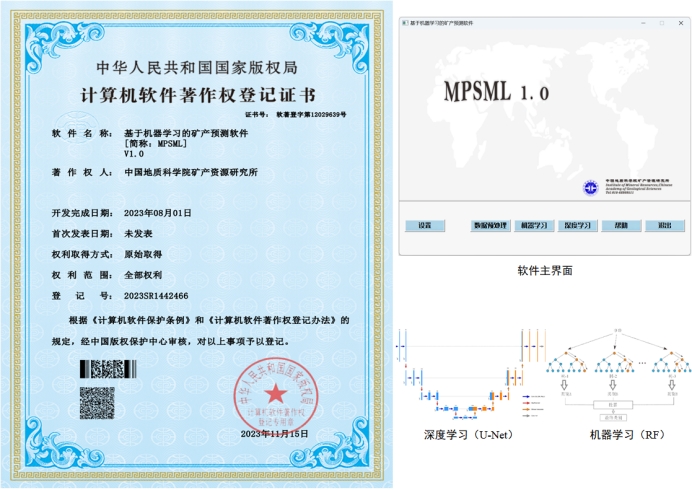The width and height of the screenshot is (692, 490).
Task: Click the MPSML title bar app icon
Action: tap(405, 23)
